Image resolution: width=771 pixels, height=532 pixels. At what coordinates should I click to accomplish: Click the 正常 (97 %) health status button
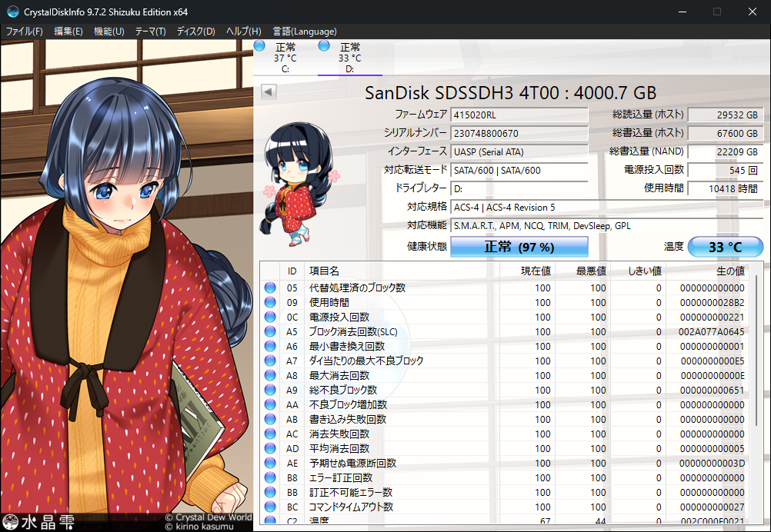(519, 247)
